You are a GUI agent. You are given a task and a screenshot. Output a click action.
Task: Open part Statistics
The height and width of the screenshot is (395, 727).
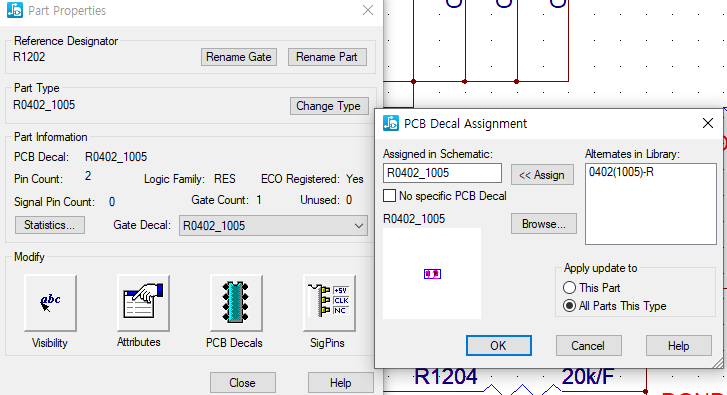(x=50, y=225)
